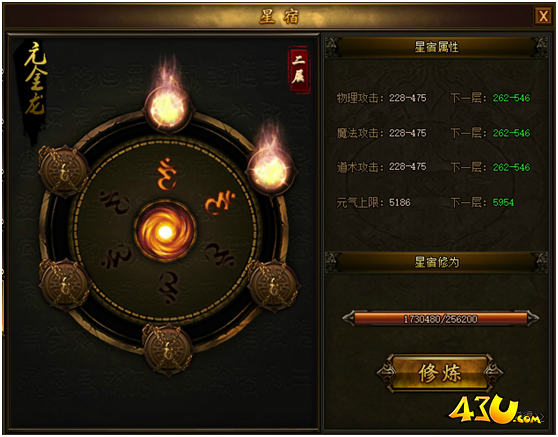This screenshot has width=558, height=437.
Task: Select the glowing orange rune at top
Action: 167,174
